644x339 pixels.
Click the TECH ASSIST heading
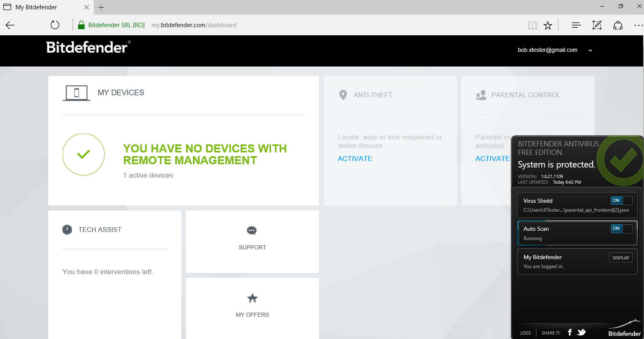click(100, 230)
